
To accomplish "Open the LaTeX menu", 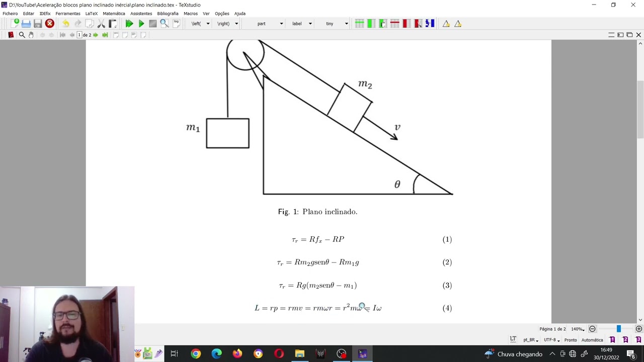I will click(92, 14).
